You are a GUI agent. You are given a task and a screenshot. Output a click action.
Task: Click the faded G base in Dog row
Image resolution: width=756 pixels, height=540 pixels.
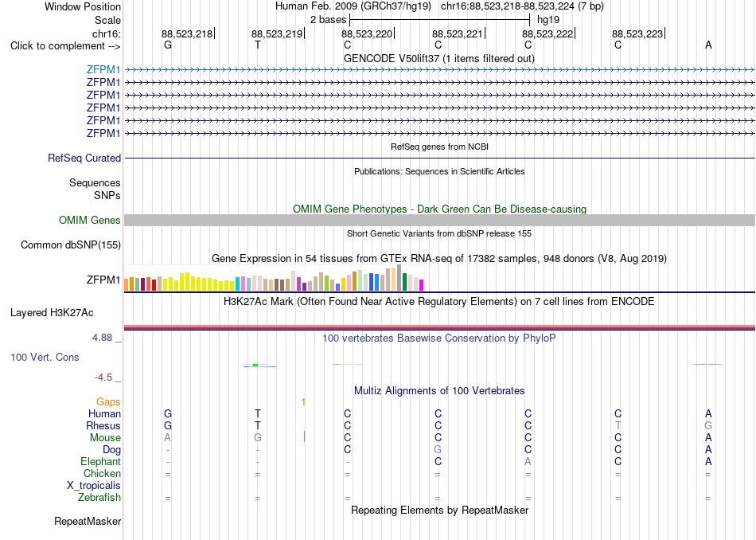point(438,450)
